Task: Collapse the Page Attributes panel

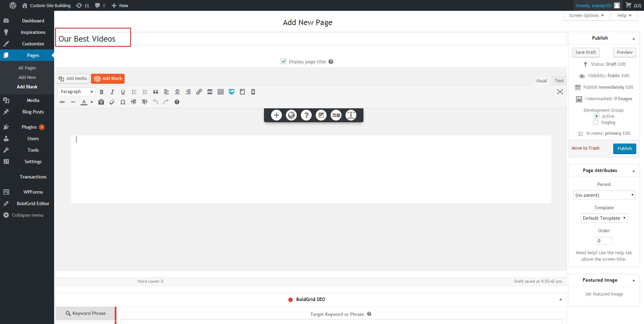Action: pyautogui.click(x=634, y=171)
